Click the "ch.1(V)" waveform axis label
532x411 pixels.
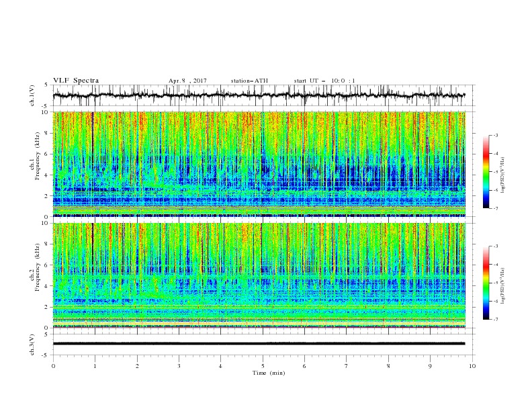click(x=32, y=95)
